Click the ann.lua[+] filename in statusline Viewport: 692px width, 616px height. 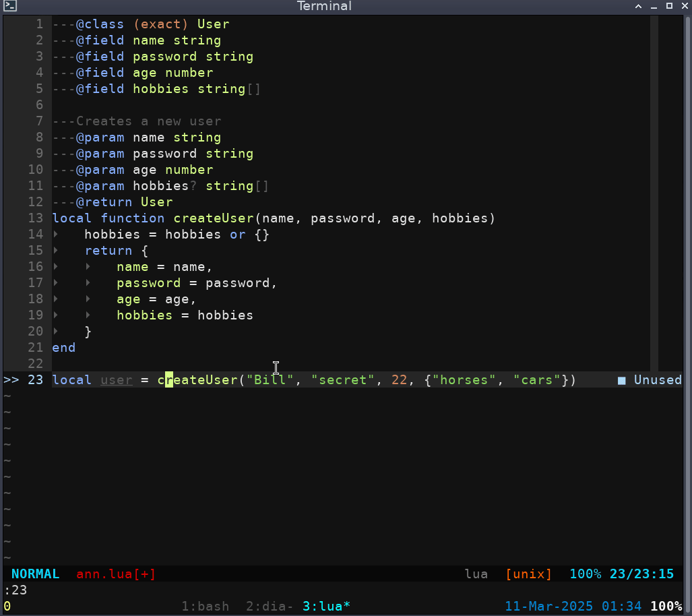tap(116, 574)
